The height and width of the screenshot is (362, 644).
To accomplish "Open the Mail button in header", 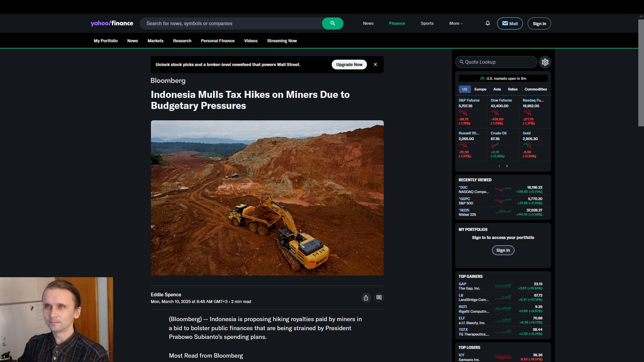I will pos(509,23).
